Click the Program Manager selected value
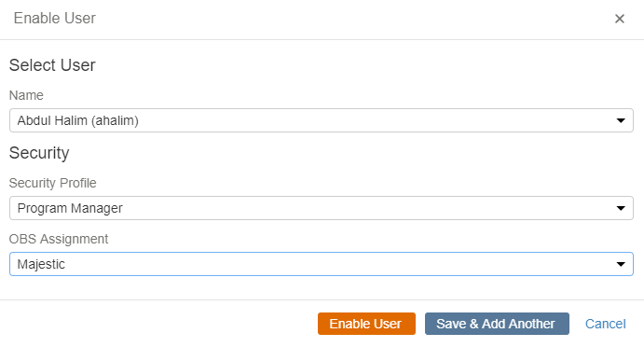Screen dimensions: 644x347 coord(70,208)
